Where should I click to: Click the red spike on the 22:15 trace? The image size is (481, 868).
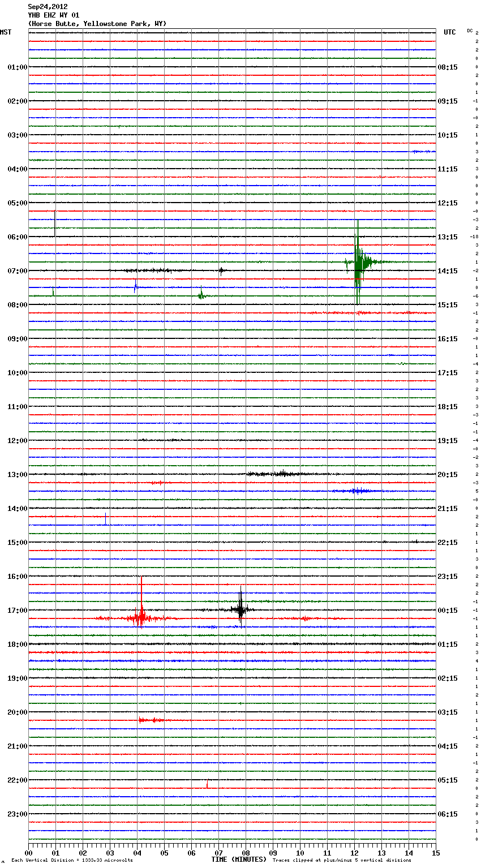point(207,784)
